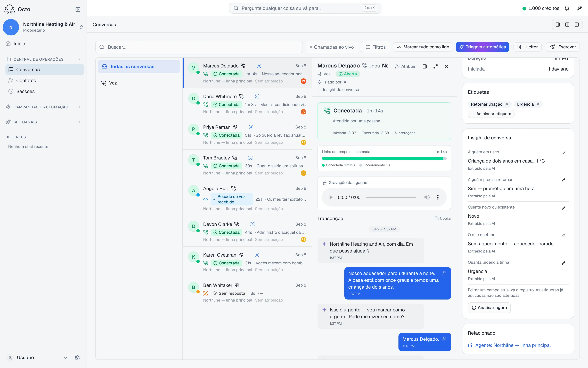Edit 'Cliente novo ou existente' field
The height and width of the screenshot is (368, 588).
coord(563,208)
